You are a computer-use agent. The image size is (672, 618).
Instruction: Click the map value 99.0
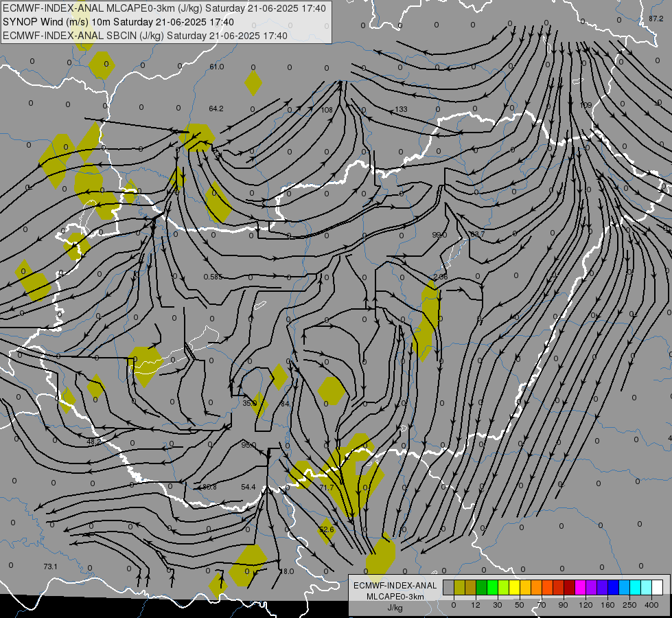coord(439,235)
